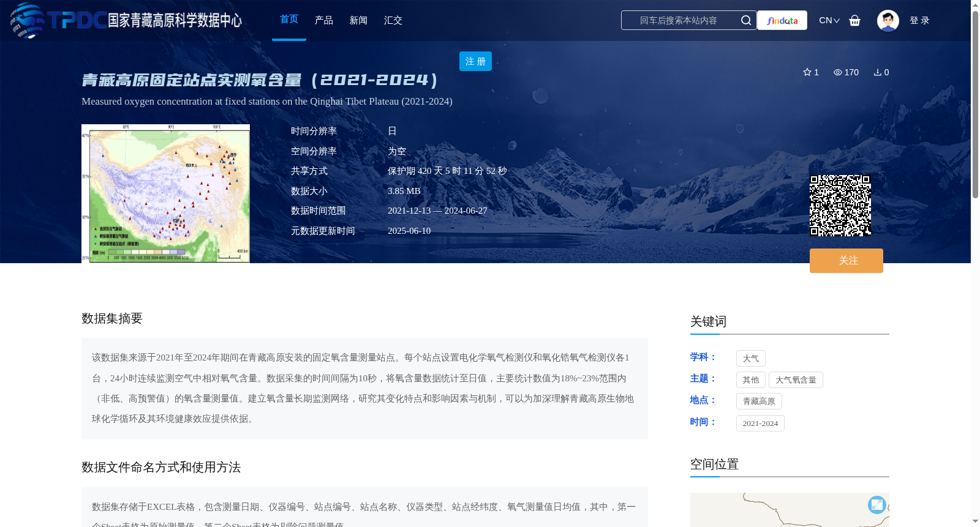Open the shopping basket icon
This screenshot has width=980, height=527.
click(x=854, y=20)
